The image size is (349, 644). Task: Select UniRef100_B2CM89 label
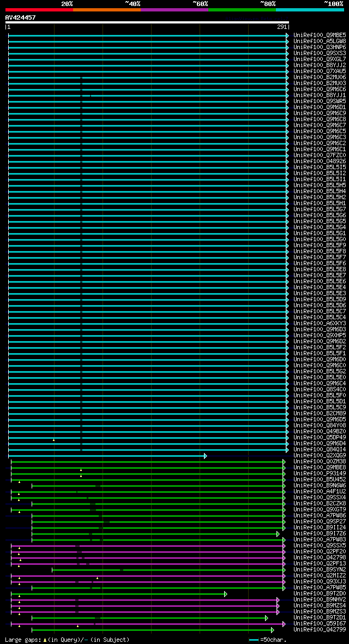click(320, 413)
